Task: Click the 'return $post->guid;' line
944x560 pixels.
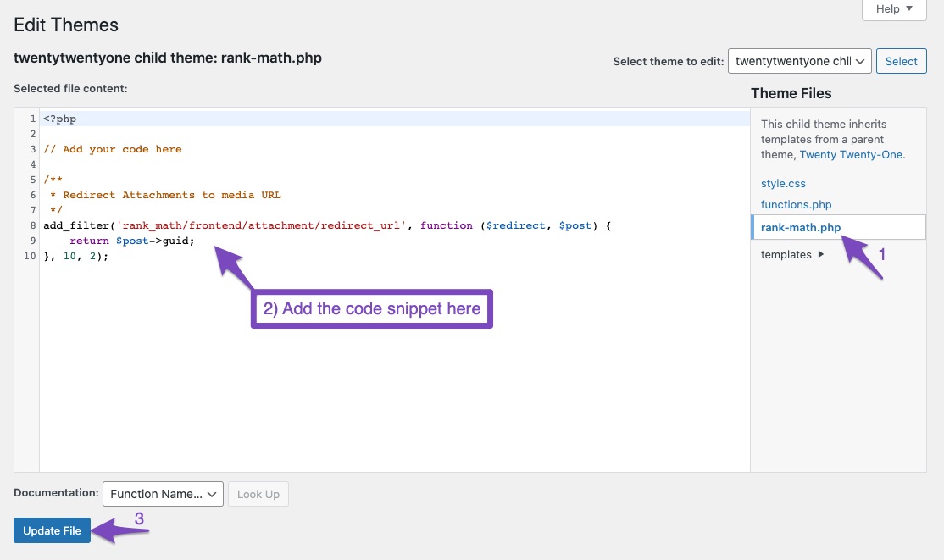Action: (x=132, y=241)
